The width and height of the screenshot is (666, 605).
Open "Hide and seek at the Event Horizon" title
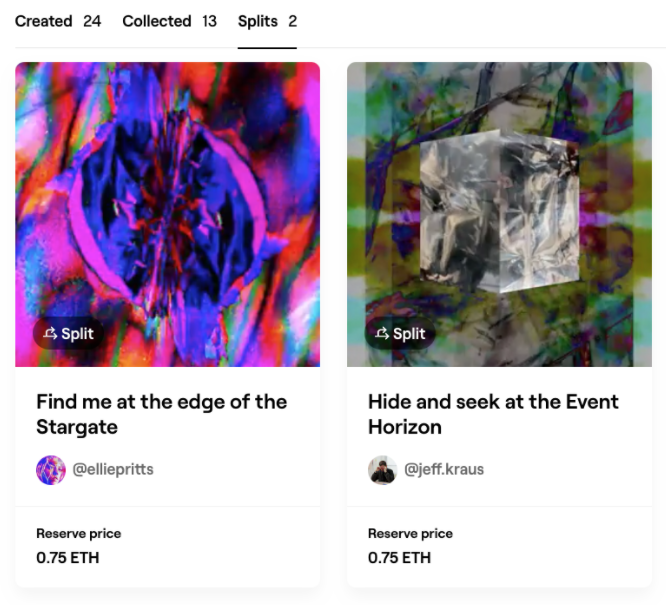click(493, 414)
